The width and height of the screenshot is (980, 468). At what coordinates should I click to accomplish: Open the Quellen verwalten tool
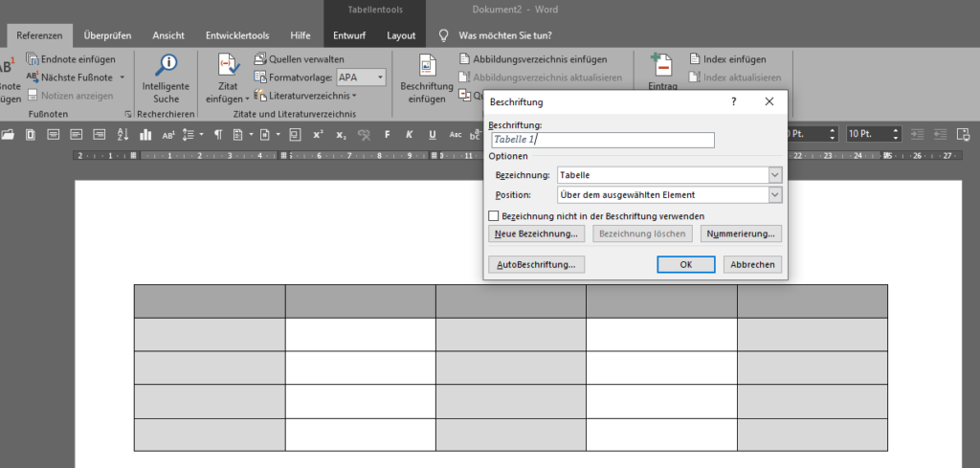coord(297,58)
